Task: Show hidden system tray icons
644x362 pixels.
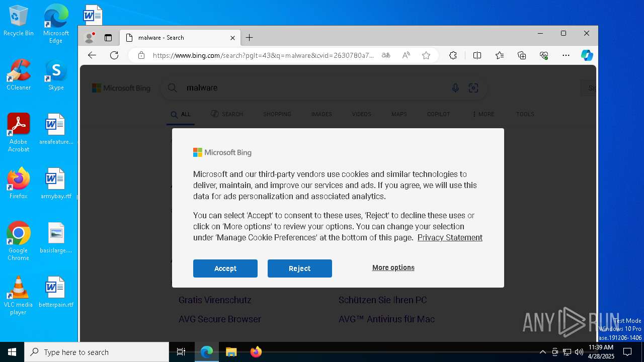Action: pos(542,352)
